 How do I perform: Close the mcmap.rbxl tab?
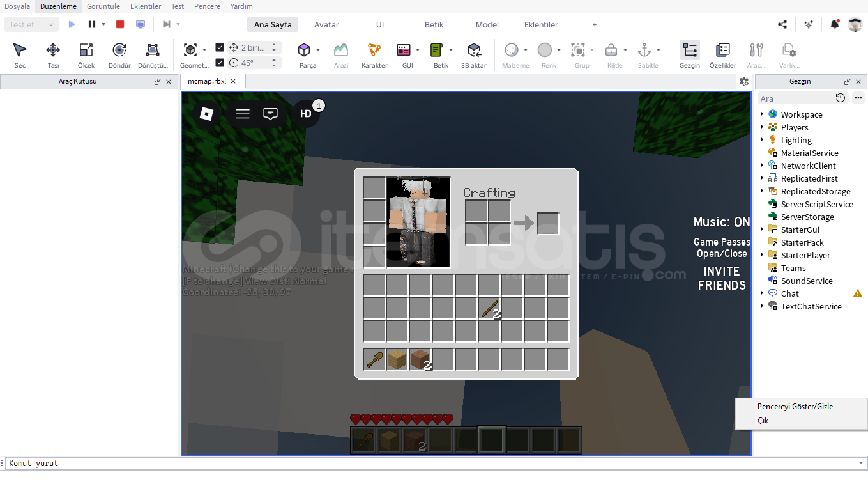tap(234, 81)
